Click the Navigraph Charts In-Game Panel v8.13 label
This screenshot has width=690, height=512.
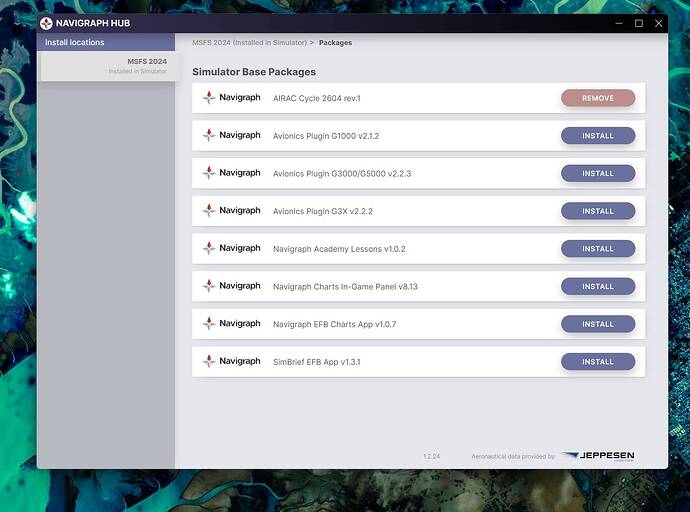(x=345, y=287)
